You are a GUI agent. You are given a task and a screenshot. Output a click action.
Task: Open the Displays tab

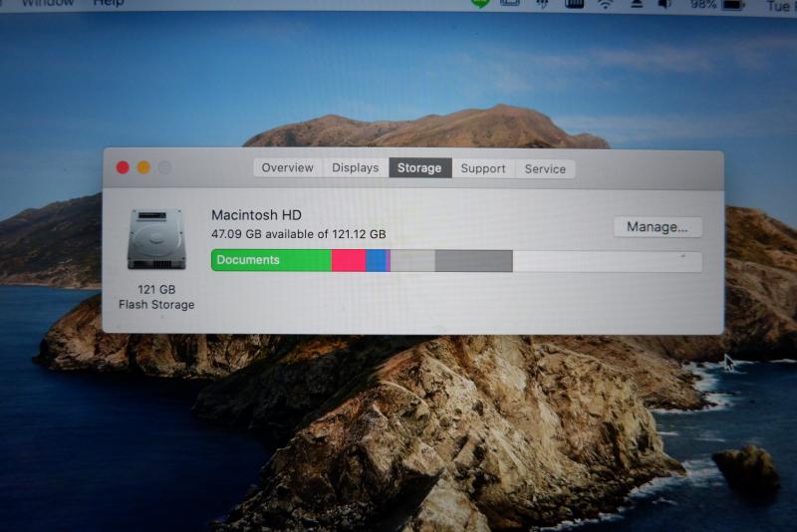coord(356,167)
